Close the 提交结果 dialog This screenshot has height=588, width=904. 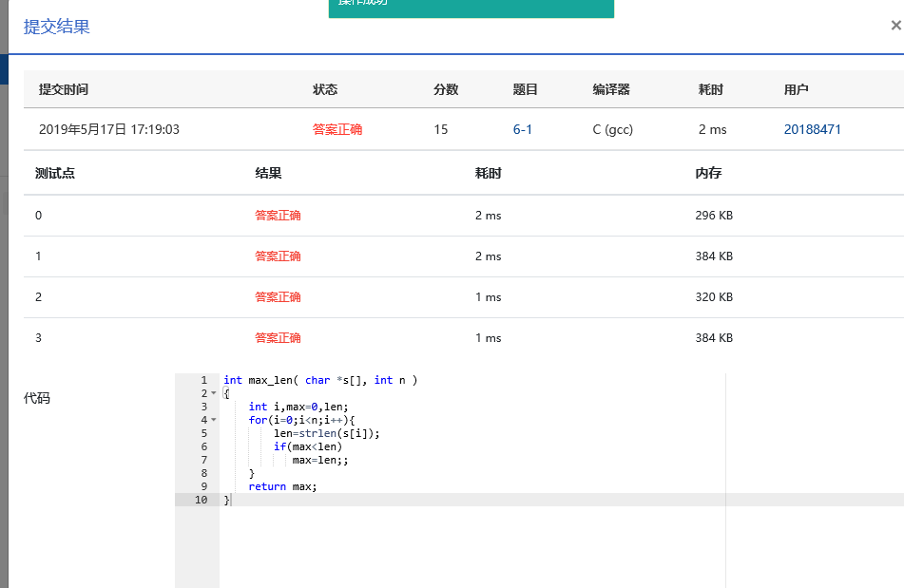(x=896, y=26)
